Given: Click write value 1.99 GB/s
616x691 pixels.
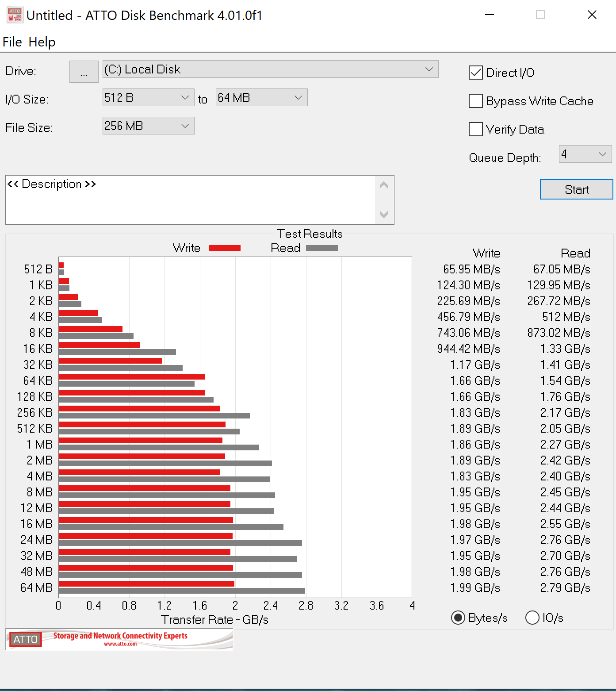Looking at the screenshot, I should point(475,588).
